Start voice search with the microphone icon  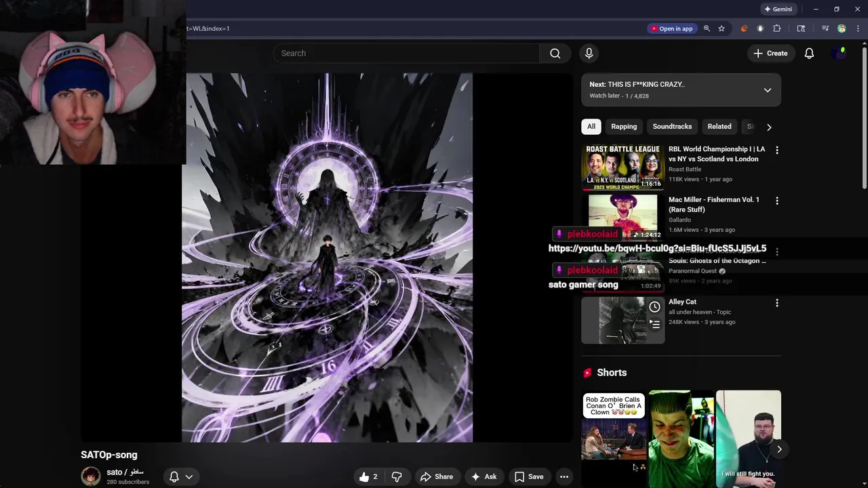589,54
